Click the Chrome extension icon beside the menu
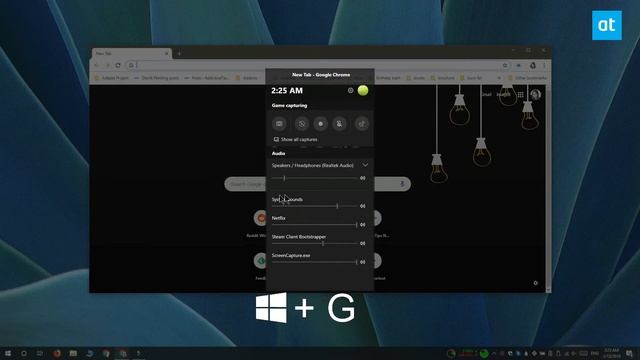640x360 pixels. [x=533, y=65]
